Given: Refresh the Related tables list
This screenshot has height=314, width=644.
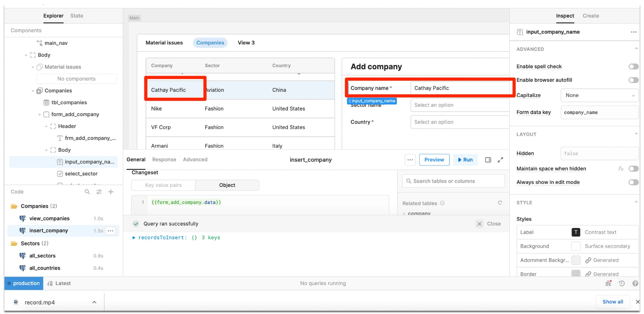Looking at the screenshot, I should 500,203.
